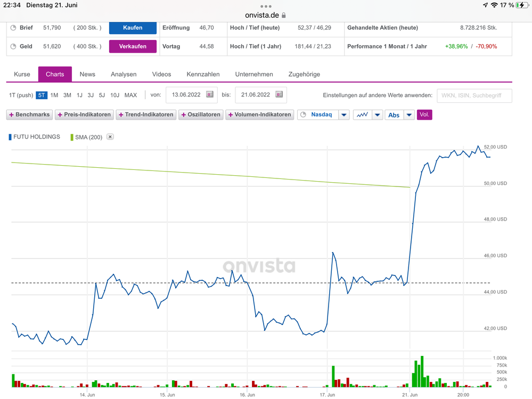Tap the battery icon in status bar
532x399 pixels.
tap(522, 5)
